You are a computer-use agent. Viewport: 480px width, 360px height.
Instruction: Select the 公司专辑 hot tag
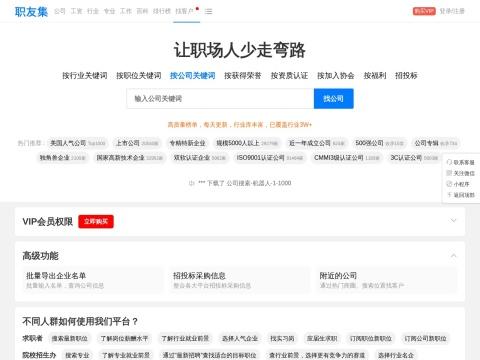(x=436, y=143)
